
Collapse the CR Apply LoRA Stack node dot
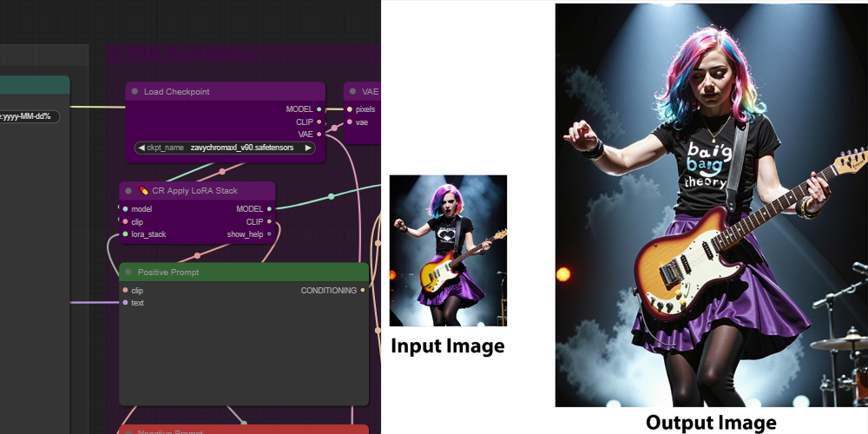point(128,190)
